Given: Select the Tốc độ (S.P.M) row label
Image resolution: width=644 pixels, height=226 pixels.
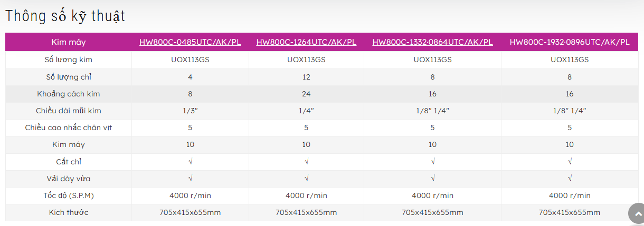Looking at the screenshot, I should click(x=69, y=195).
